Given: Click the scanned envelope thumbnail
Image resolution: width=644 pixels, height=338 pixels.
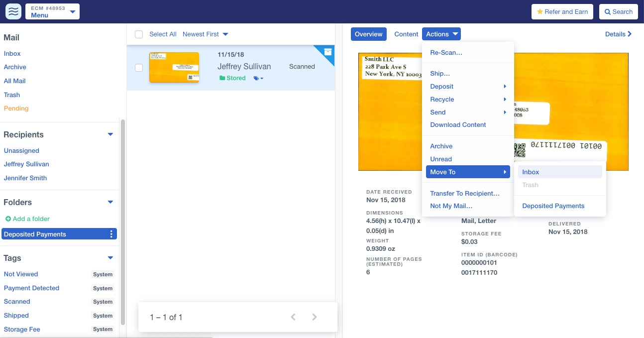Looking at the screenshot, I should [174, 67].
